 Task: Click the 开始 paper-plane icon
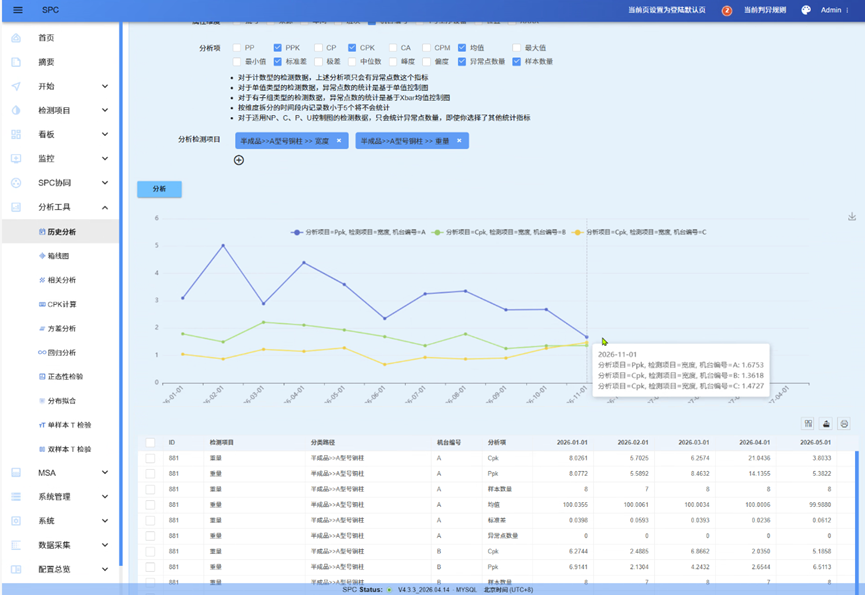(16, 87)
